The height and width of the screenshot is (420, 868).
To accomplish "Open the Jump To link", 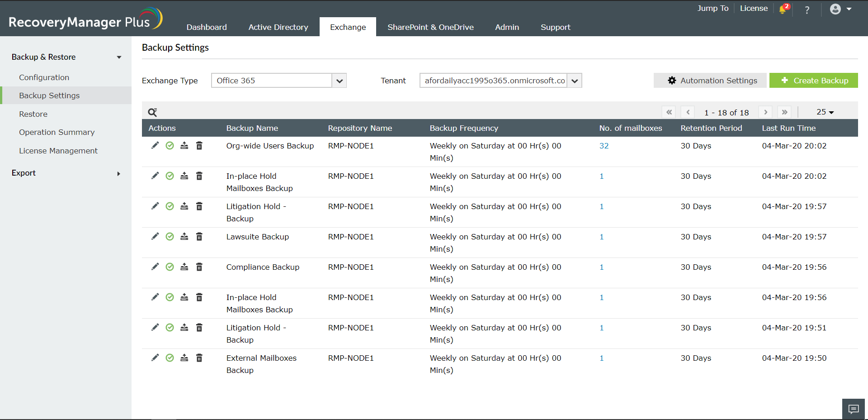I will tap(712, 8).
